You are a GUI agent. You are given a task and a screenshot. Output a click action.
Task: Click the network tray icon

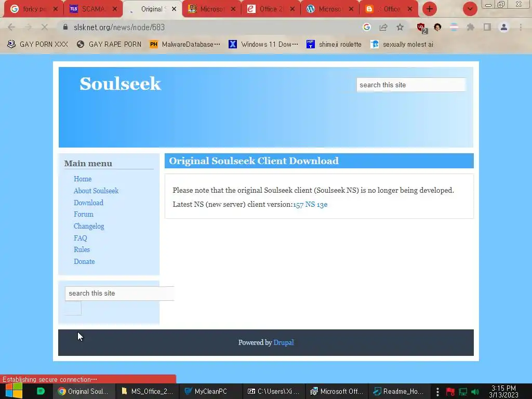click(x=463, y=392)
